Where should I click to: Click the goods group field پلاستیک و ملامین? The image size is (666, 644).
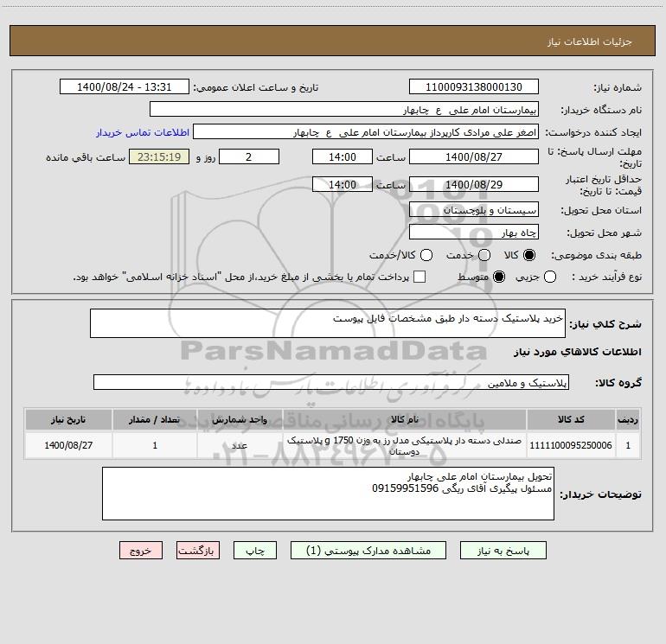coord(331,382)
